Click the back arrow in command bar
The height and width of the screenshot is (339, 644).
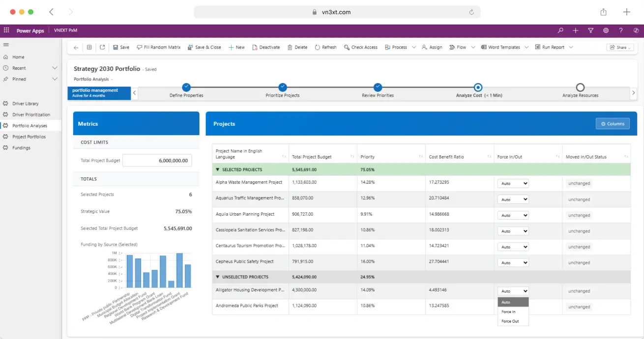point(76,48)
